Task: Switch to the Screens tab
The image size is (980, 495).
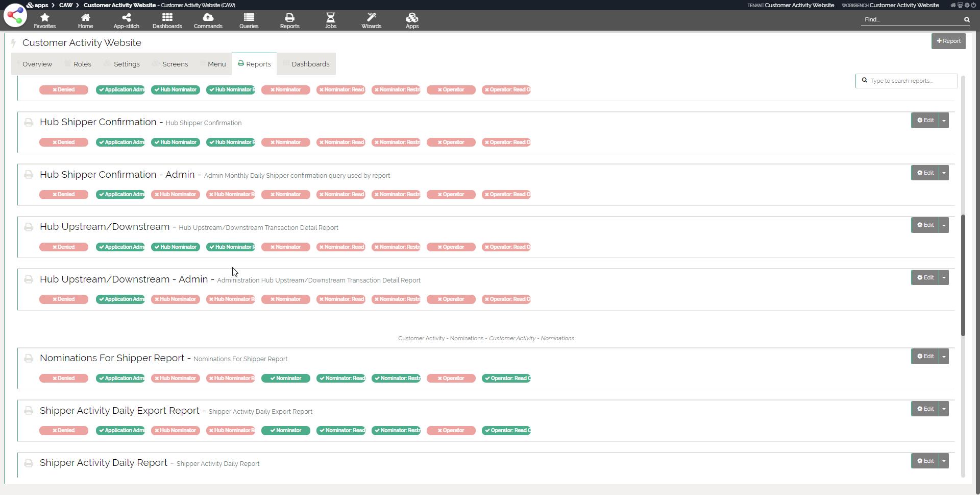Action: 175,64
